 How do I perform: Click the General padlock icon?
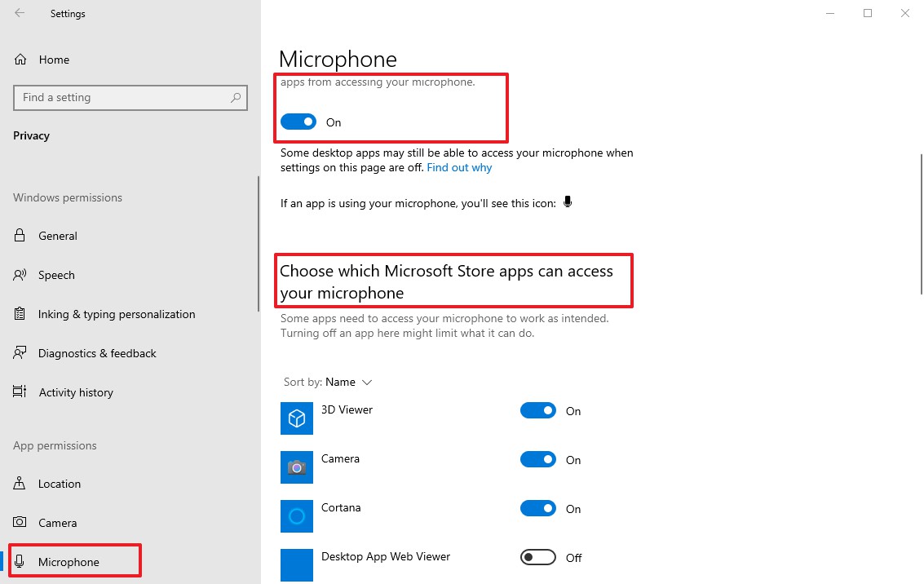click(x=20, y=236)
